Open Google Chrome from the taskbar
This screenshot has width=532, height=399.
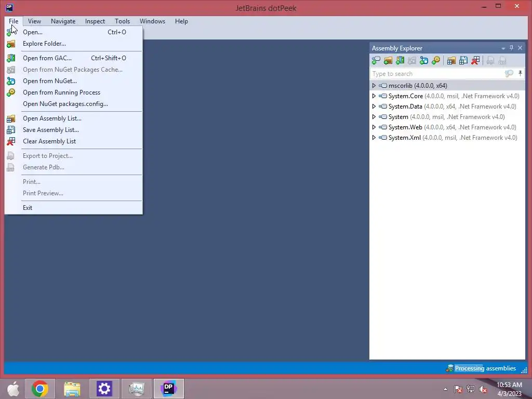point(39,389)
